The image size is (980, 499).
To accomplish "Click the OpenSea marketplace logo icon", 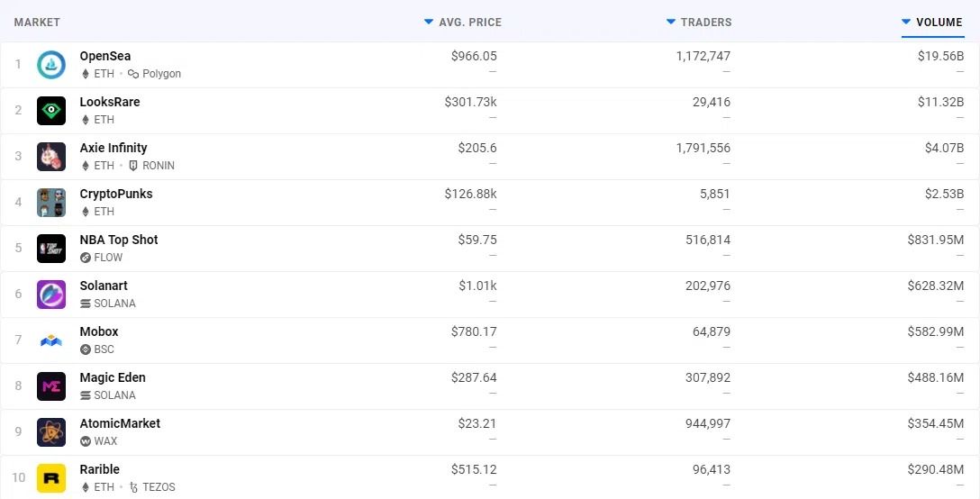I will point(51,65).
